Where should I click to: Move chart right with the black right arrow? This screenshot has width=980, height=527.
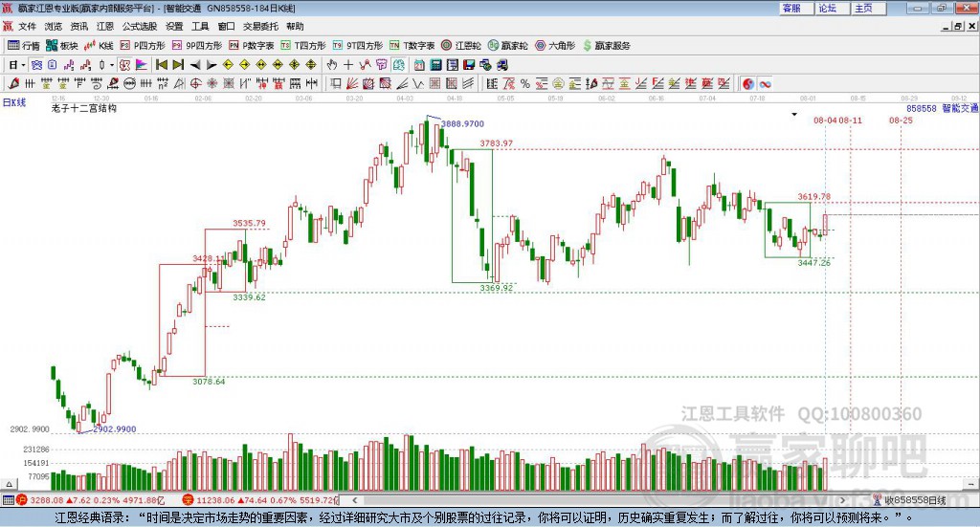[x=212, y=64]
